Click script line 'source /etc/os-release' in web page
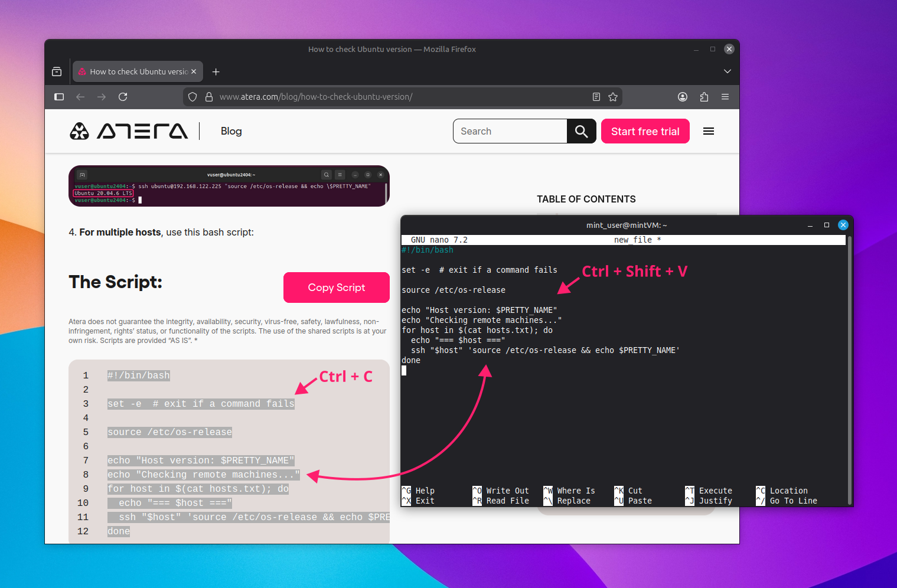This screenshot has width=897, height=588. tap(170, 432)
